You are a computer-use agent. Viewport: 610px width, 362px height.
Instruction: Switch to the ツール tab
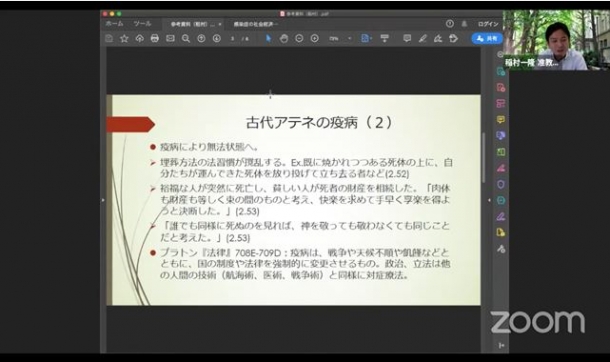(142, 24)
